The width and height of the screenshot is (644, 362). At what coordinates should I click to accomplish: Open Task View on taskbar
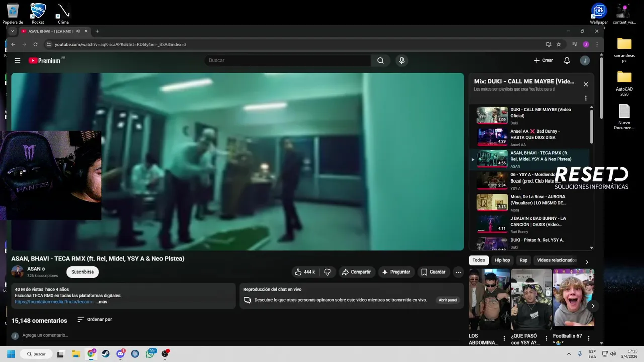point(60,354)
